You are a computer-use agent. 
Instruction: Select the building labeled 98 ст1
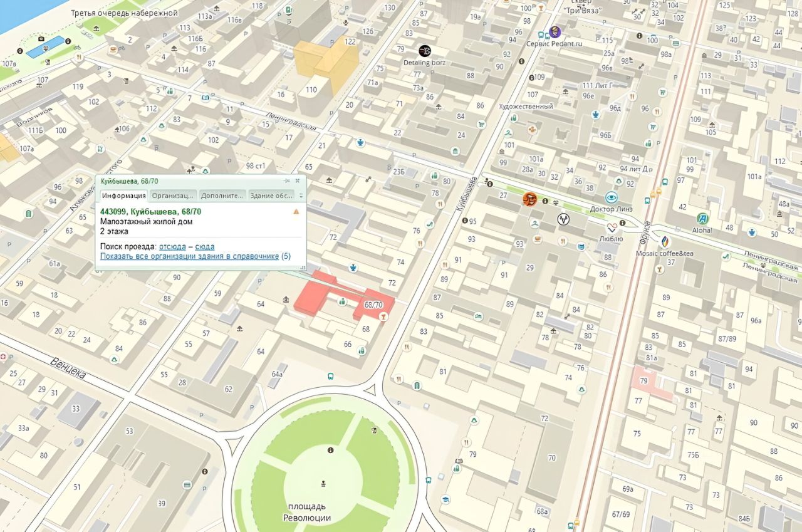[255, 165]
